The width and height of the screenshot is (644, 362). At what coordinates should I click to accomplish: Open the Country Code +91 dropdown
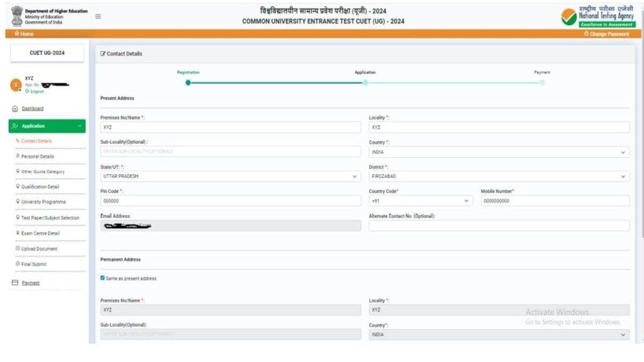(421, 200)
